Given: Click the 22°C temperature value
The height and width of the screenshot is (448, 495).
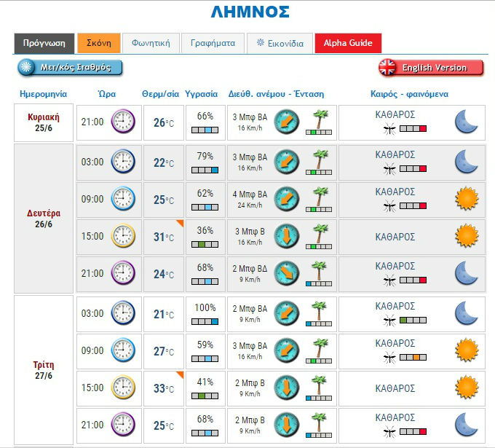Looking at the screenshot, I should pos(164,162).
